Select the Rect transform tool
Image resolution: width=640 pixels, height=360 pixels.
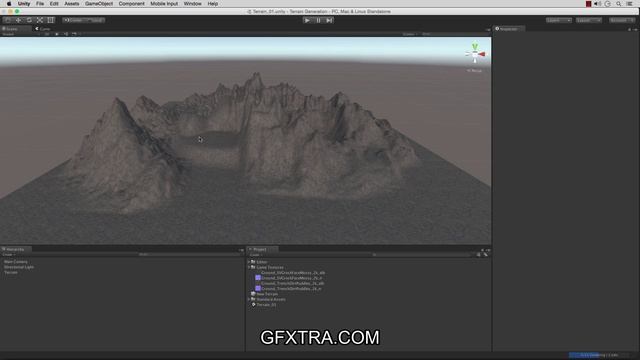pos(51,20)
